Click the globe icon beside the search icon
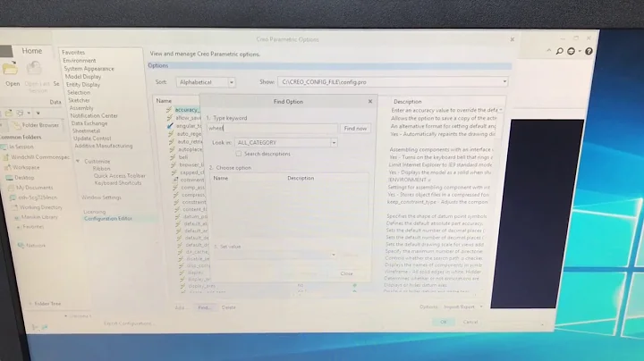 (x=571, y=51)
